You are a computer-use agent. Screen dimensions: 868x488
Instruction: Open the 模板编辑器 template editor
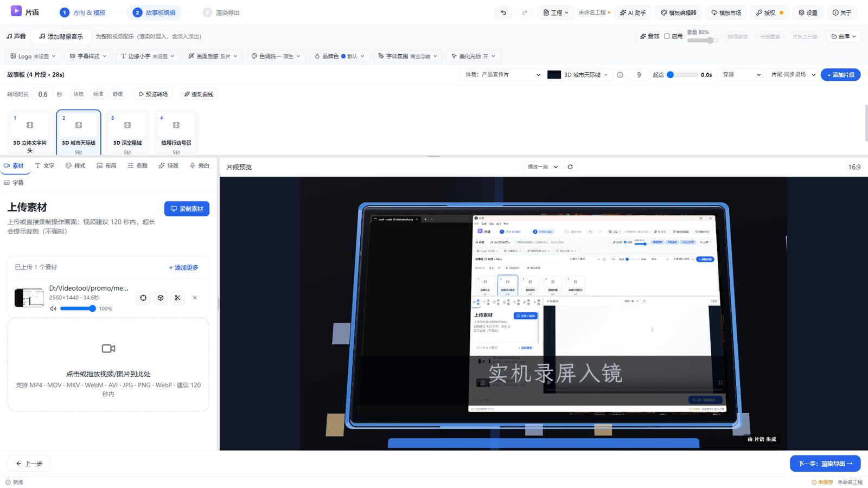(x=678, y=12)
